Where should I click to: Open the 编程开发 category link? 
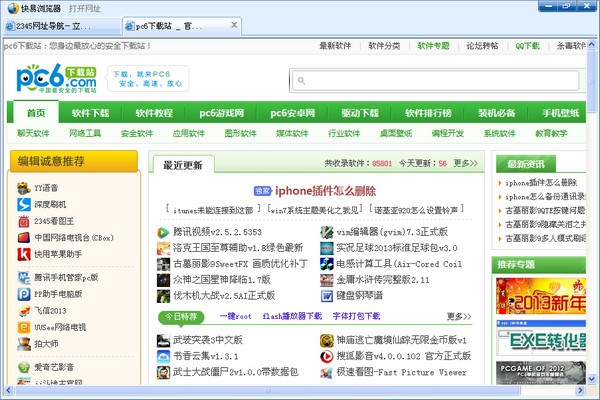coord(447,133)
